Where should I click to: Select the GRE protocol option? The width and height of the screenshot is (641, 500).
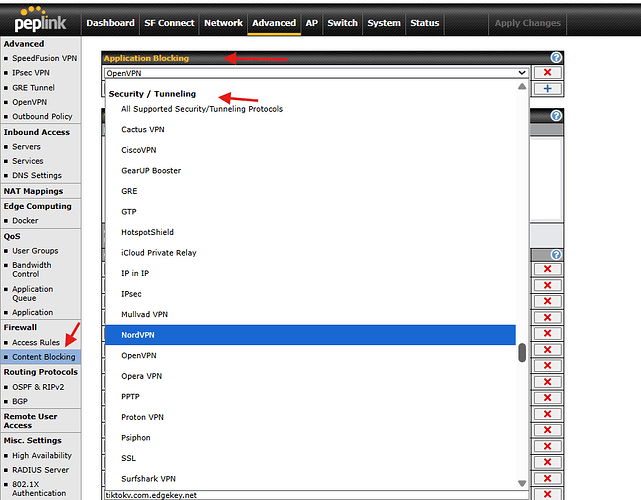[x=310, y=191]
